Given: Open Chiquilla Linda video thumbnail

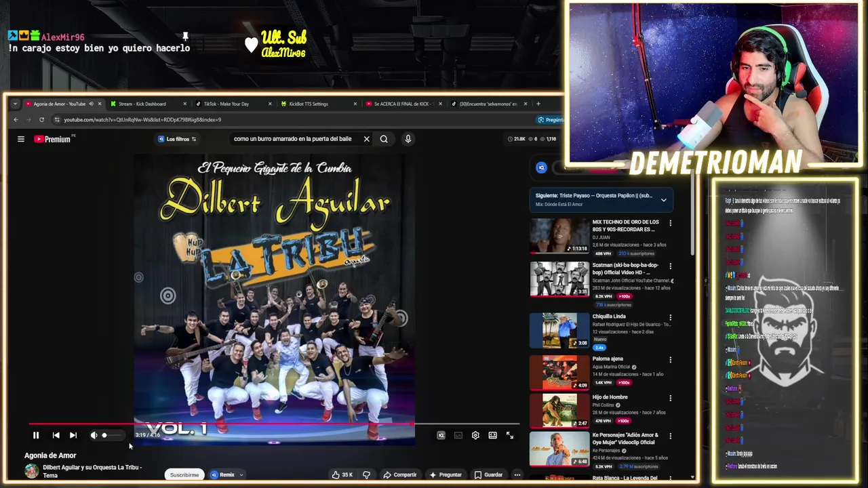Looking at the screenshot, I should [559, 330].
